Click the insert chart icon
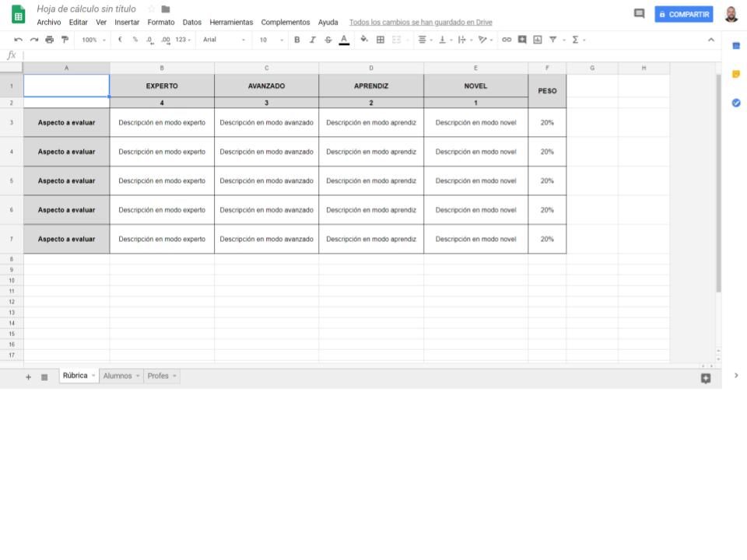This screenshot has height=560, width=747. 537,40
